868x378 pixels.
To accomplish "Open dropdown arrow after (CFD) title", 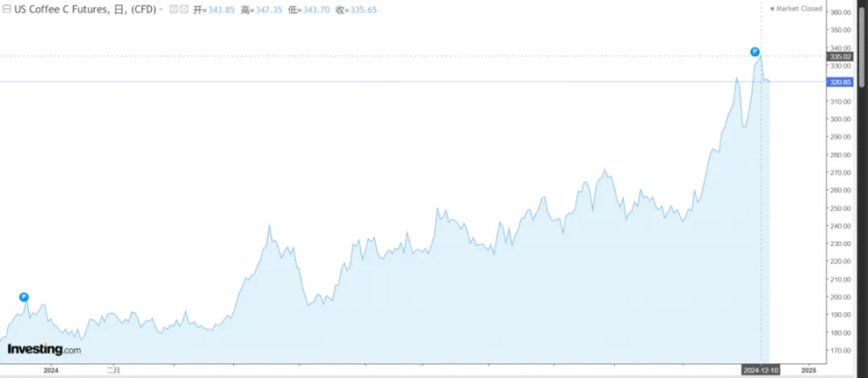I will [161, 9].
